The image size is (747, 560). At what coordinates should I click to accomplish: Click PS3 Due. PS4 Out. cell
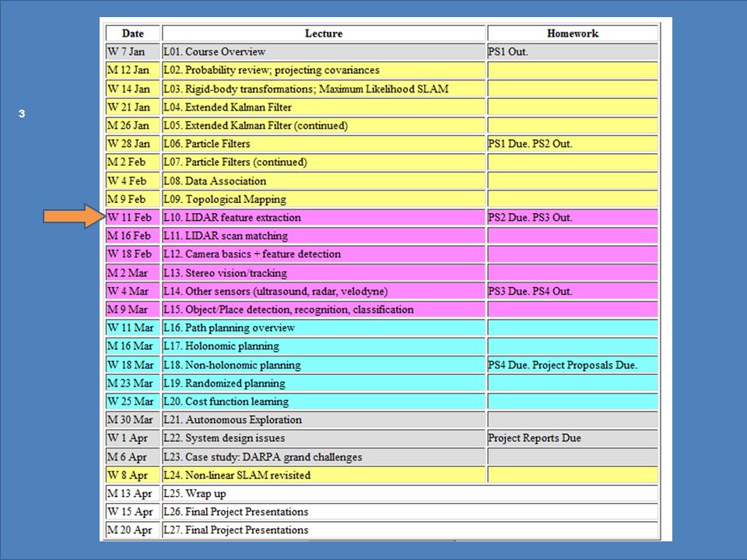pyautogui.click(x=573, y=291)
